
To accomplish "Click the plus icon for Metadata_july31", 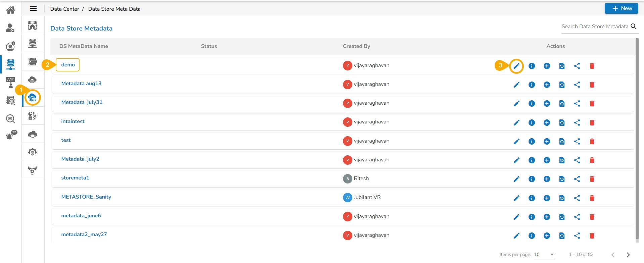I will 547,104.
